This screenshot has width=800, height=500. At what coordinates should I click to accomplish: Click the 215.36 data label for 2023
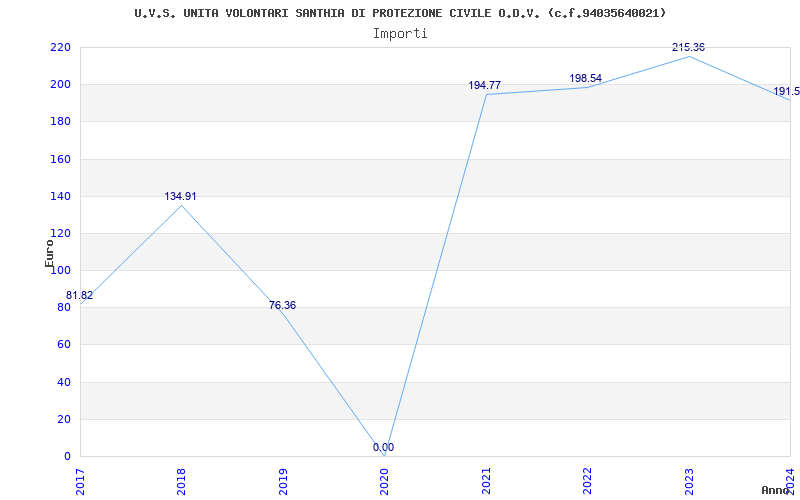(x=688, y=47)
